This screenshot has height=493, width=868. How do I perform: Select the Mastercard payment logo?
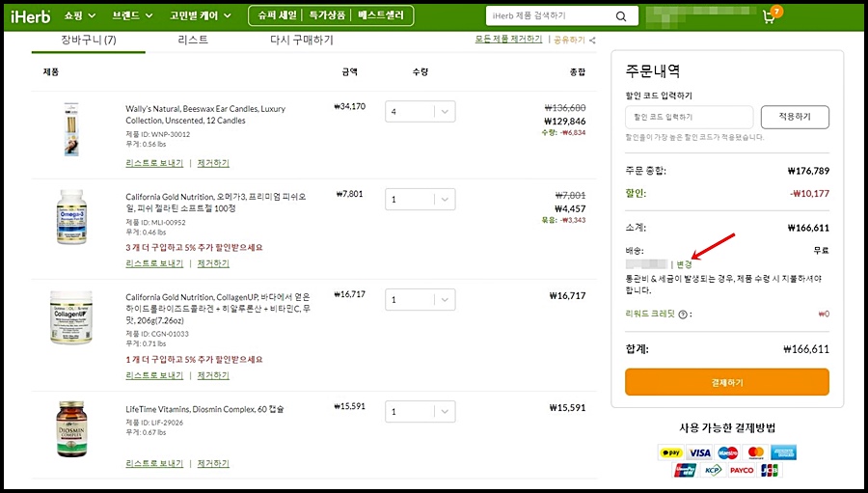click(x=755, y=452)
